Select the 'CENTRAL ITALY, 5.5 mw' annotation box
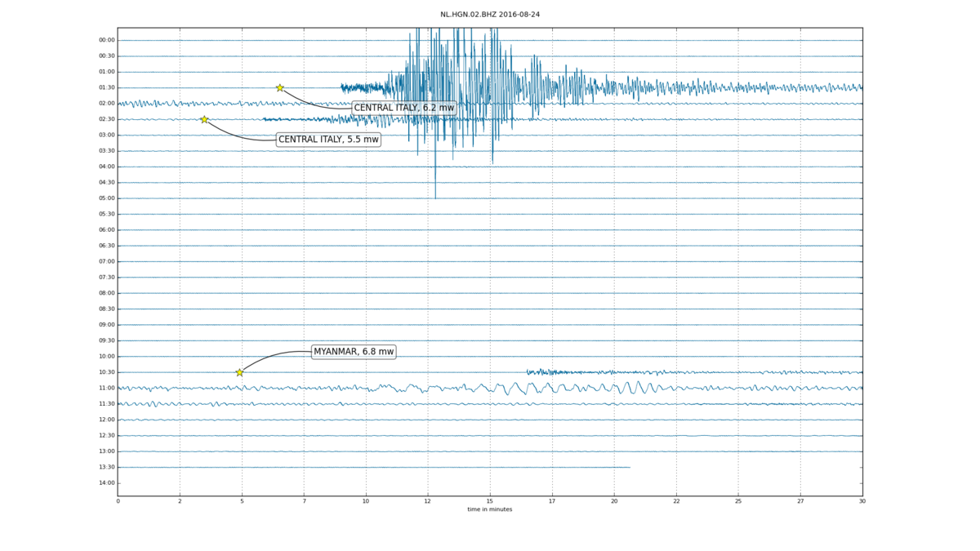The width and height of the screenshot is (980, 551). point(328,140)
